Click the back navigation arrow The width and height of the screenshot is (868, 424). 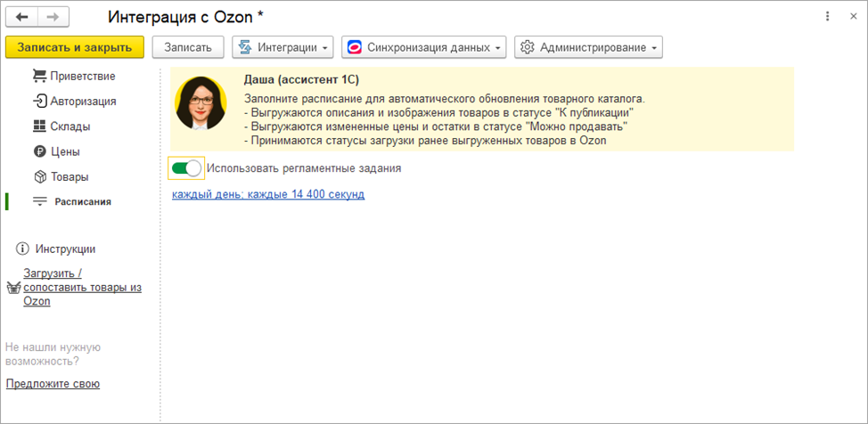21,18
